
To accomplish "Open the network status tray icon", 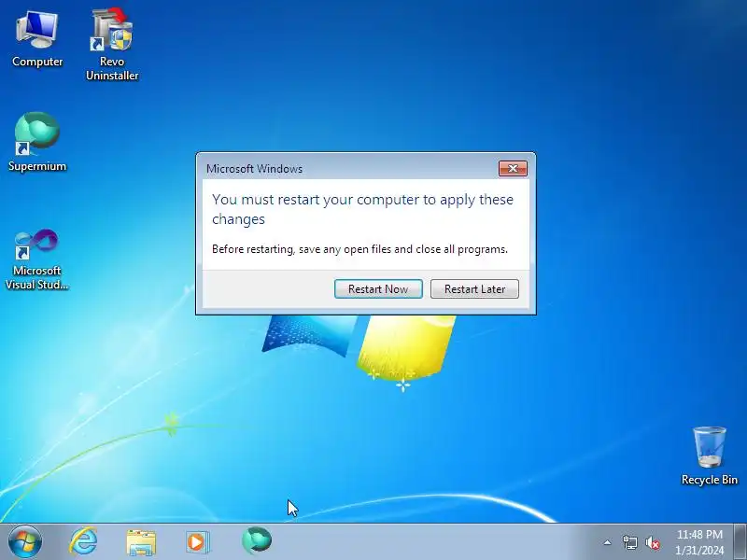I will click(x=629, y=542).
